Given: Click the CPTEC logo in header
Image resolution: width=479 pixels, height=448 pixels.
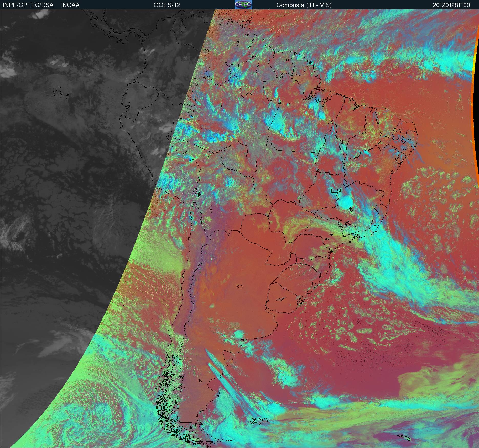Looking at the screenshot, I should pos(243,5).
